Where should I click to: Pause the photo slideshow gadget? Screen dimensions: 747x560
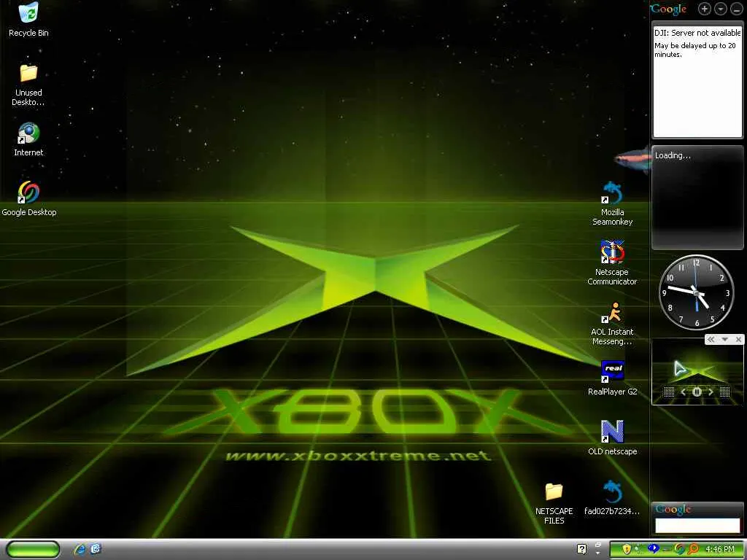(697, 392)
